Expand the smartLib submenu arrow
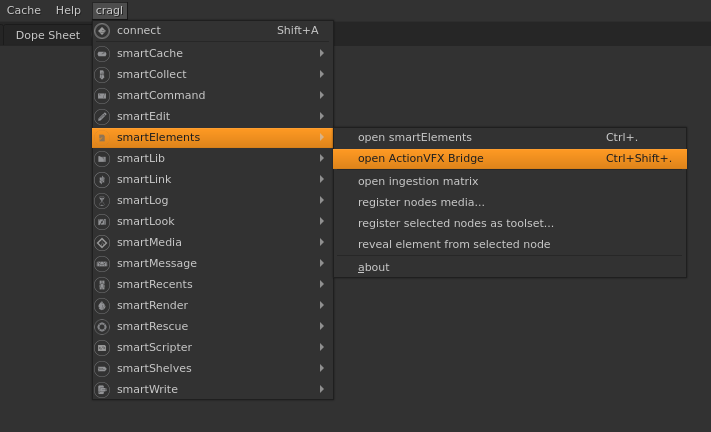The width and height of the screenshot is (711, 432). click(x=321, y=158)
